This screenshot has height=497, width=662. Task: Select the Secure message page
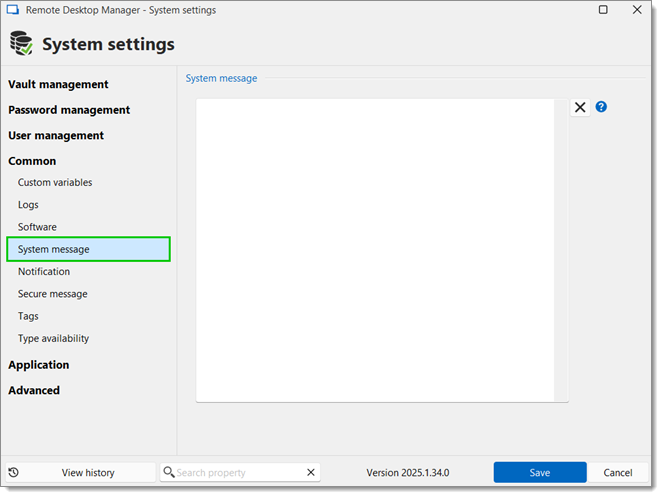click(x=53, y=294)
